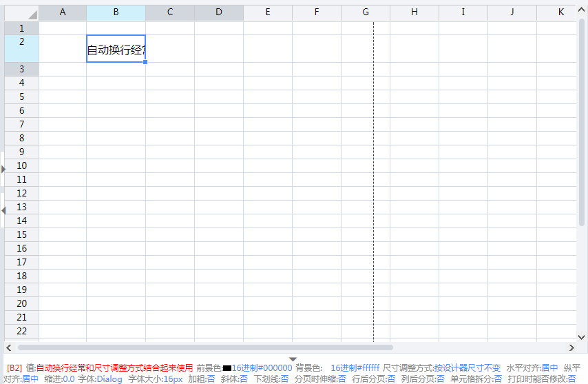Viewport: 588px width, 384px height.
Task: Select column G header
Action: click(365, 12)
